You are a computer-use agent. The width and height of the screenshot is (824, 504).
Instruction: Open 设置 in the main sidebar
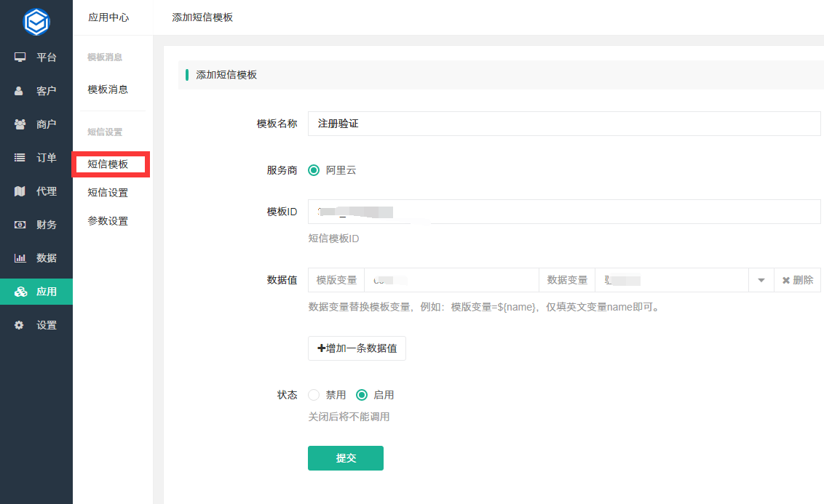coord(36,325)
